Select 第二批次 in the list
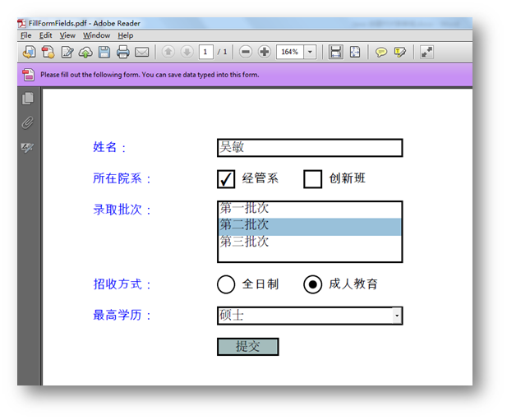The width and height of the screenshot is (507, 420). tap(310, 227)
